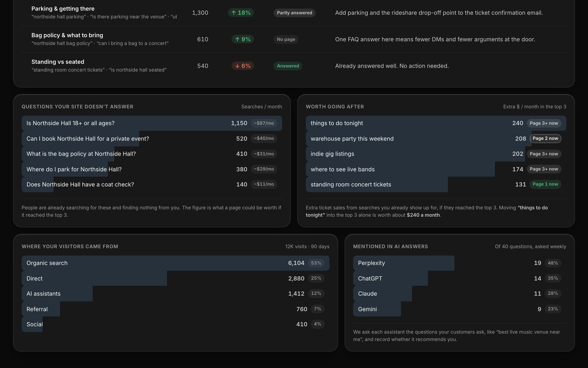Click the 'Page 2 now' badge
Screen dimensions: 588x368
pyautogui.click(x=545, y=138)
